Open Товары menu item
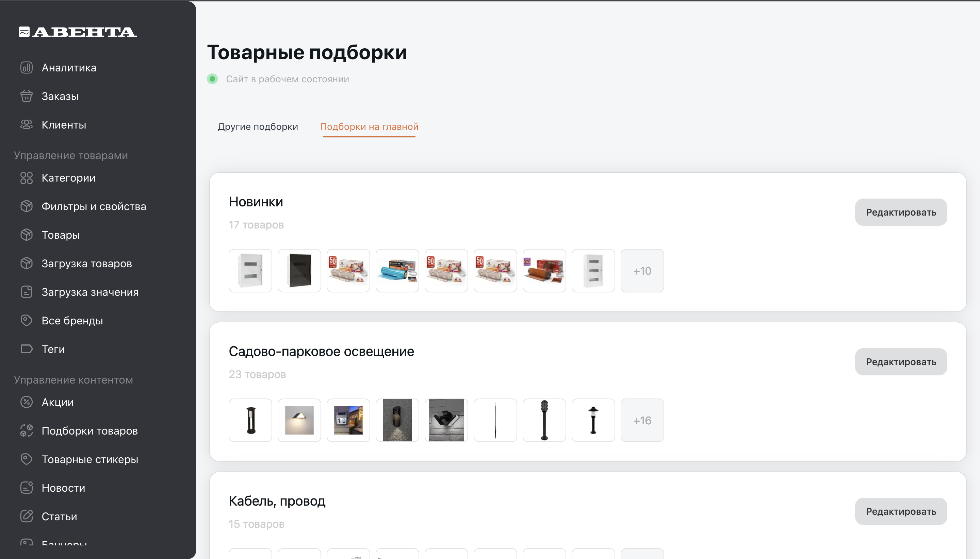This screenshot has width=980, height=559. (x=61, y=235)
